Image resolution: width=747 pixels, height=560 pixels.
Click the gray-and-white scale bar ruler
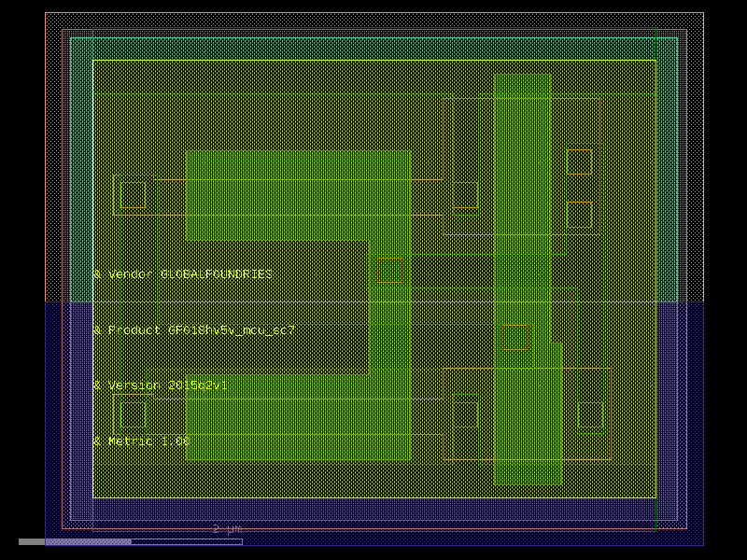(131, 542)
